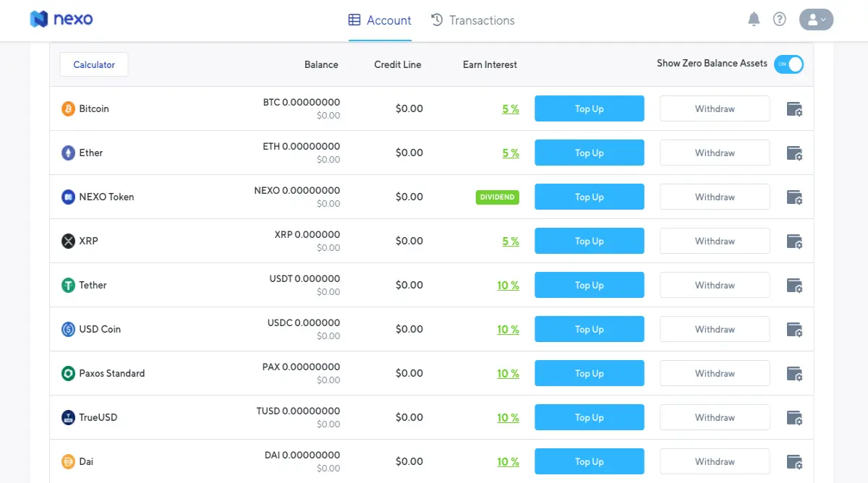Click the Earn Interest column header
This screenshot has height=483, width=868.
(x=490, y=64)
